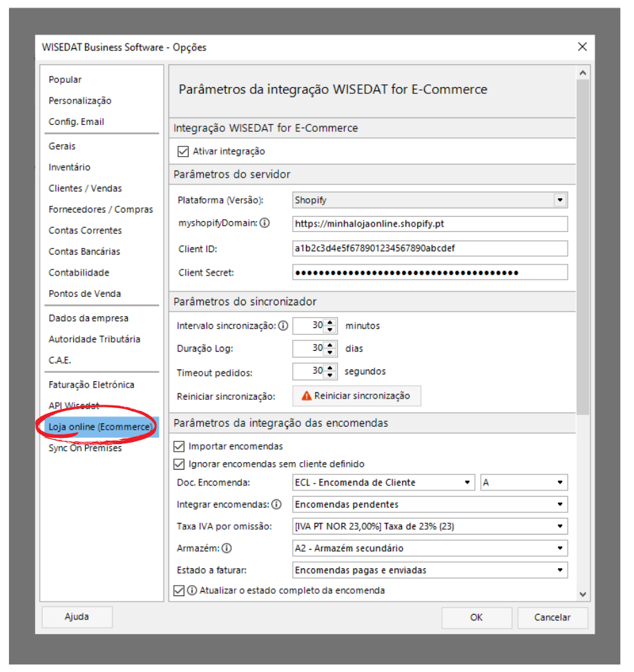Open Faturação Eletrónica section

91,385
